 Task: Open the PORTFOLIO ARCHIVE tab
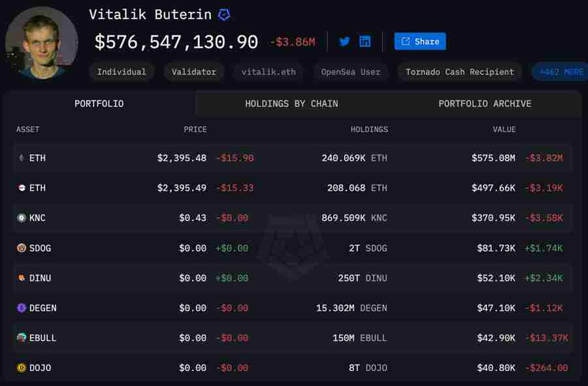click(485, 103)
